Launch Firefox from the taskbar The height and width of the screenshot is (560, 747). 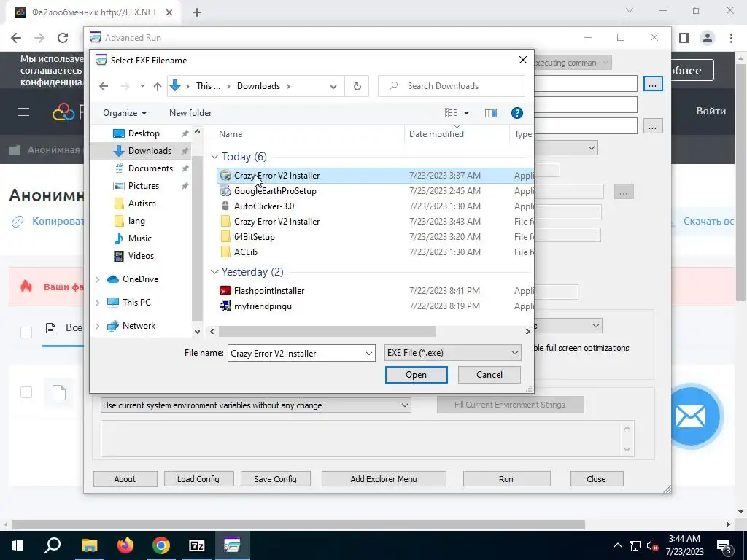(125, 545)
